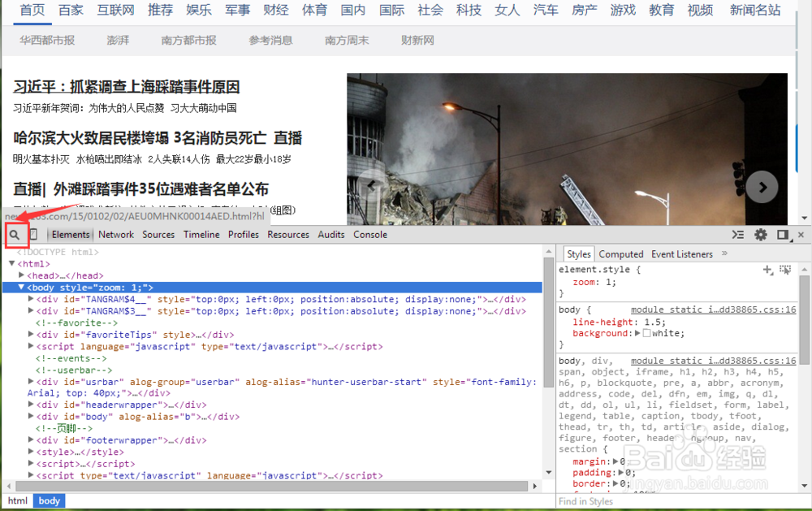
Task: Switch to the Sources tab
Action: coord(158,235)
